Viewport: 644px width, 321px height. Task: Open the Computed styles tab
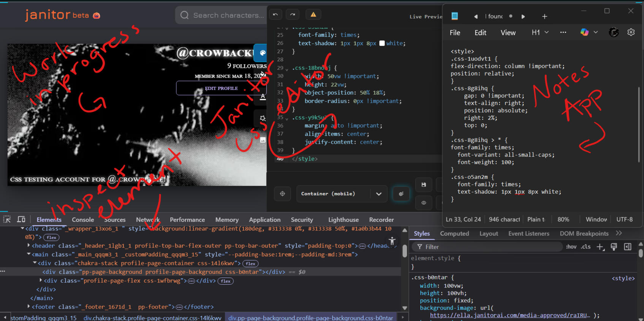[454, 234]
